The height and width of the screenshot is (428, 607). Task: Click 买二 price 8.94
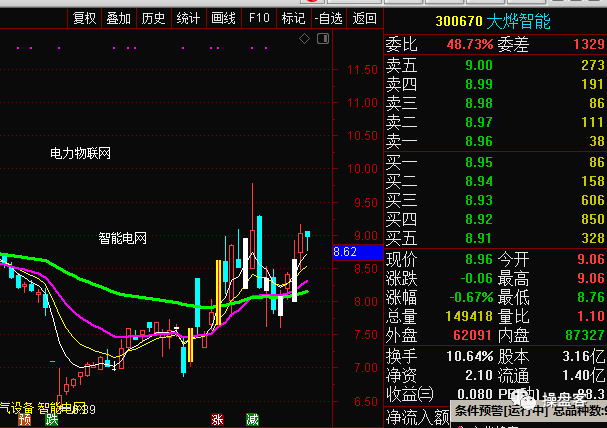tap(479, 181)
